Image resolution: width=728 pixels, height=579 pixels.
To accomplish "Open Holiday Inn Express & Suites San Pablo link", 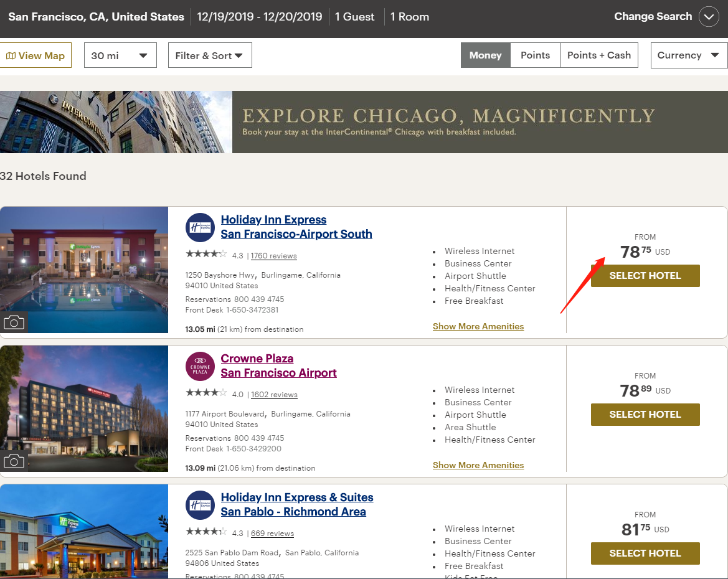I will click(x=296, y=504).
